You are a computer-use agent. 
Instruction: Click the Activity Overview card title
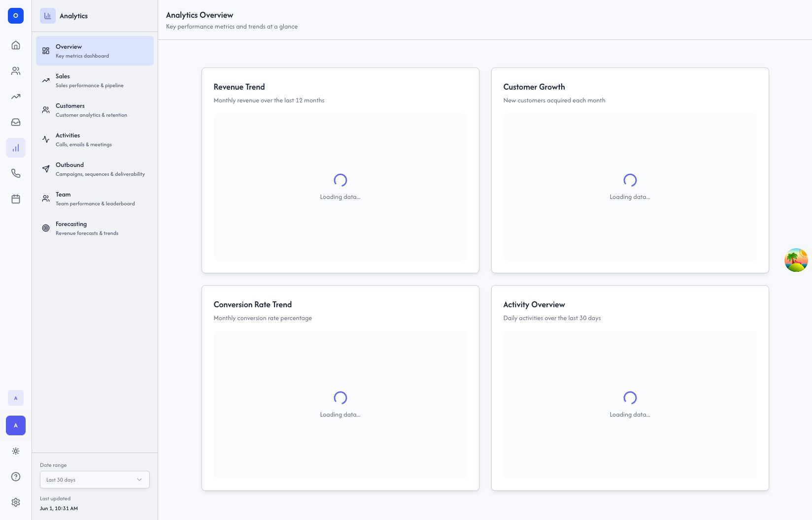pos(534,304)
